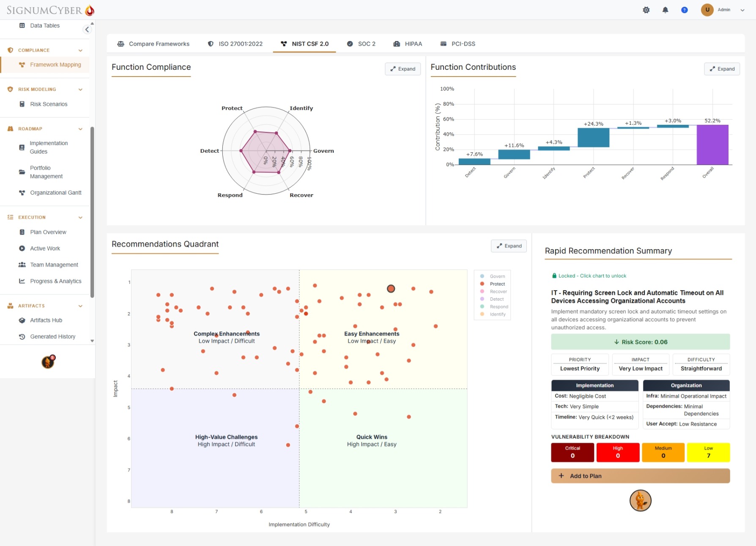Open the assistant mascot under Add to Plan
The image size is (756, 546).
click(x=640, y=501)
